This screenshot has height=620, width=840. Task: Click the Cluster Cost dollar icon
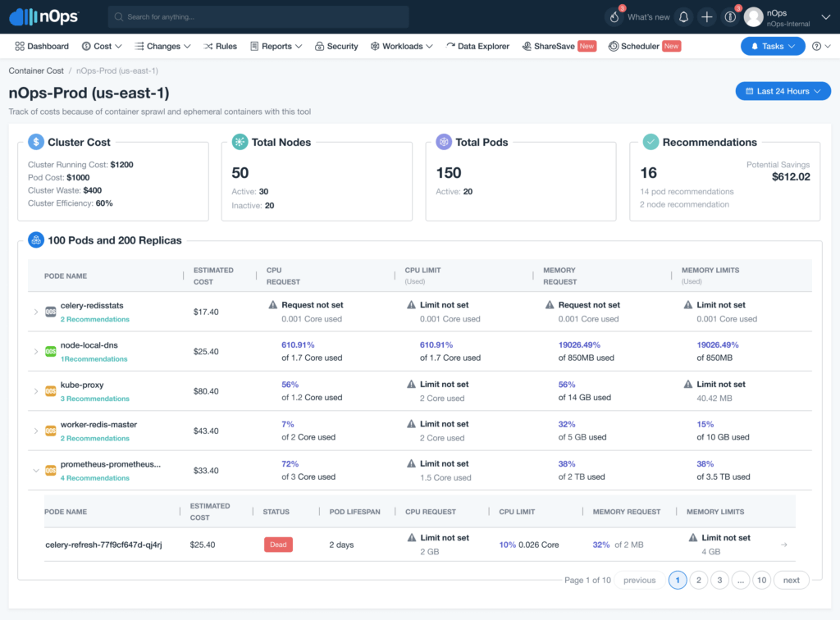[36, 142]
